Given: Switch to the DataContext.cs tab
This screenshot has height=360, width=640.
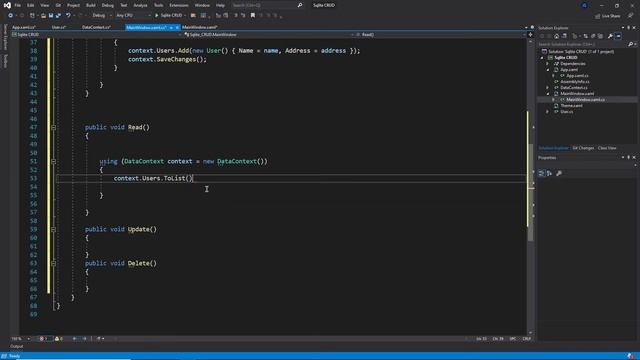Looking at the screenshot, I should 96,27.
